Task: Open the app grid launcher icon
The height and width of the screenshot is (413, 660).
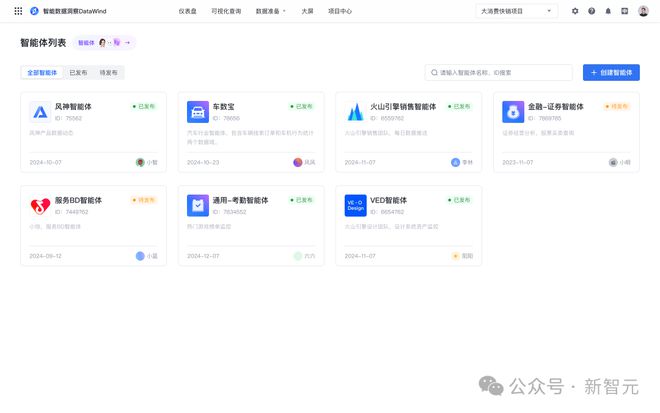Action: (18, 11)
